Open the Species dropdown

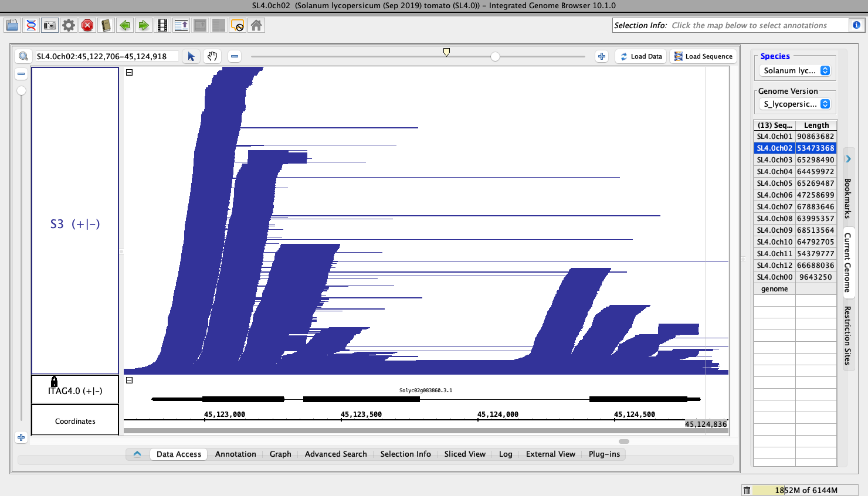(x=796, y=70)
